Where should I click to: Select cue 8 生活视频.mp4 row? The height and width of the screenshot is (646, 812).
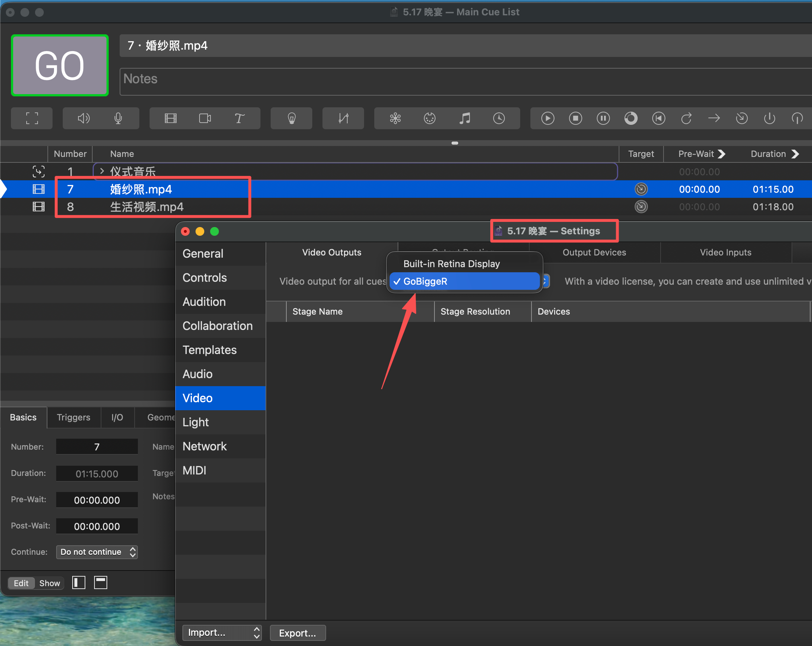point(406,207)
